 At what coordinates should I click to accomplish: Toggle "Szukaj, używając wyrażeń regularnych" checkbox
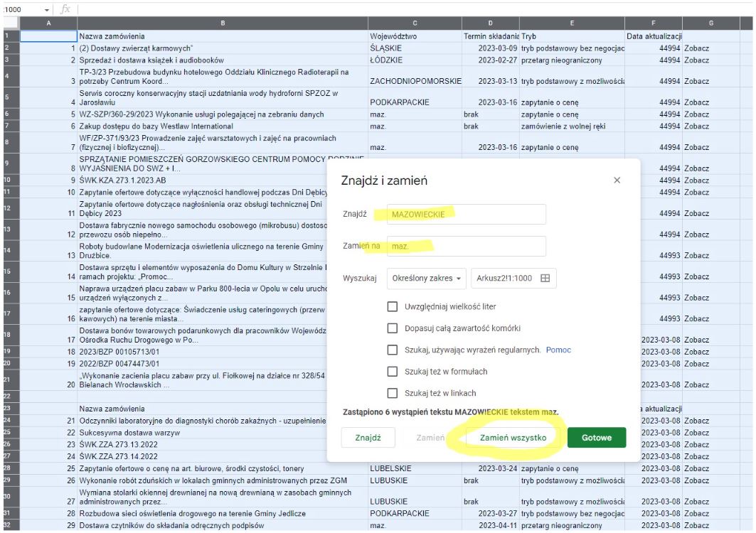click(392, 350)
